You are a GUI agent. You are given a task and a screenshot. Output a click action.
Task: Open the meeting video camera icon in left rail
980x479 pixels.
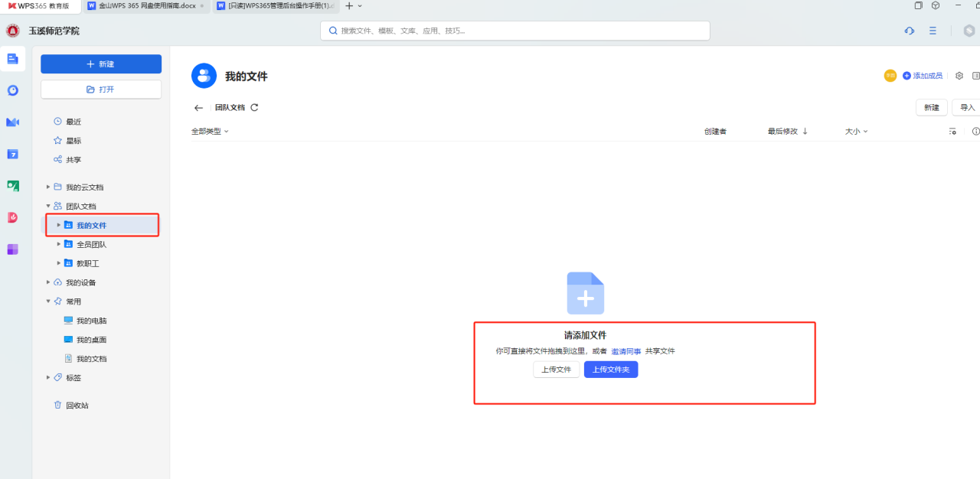[13, 122]
